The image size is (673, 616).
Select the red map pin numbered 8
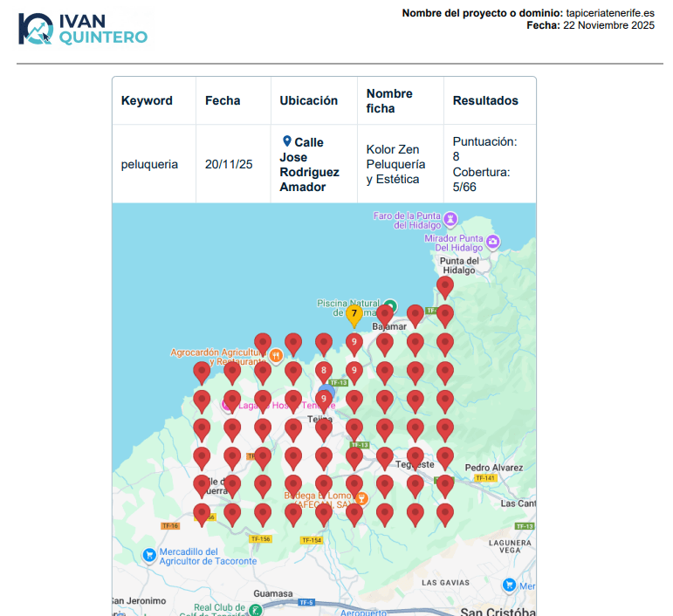click(324, 372)
